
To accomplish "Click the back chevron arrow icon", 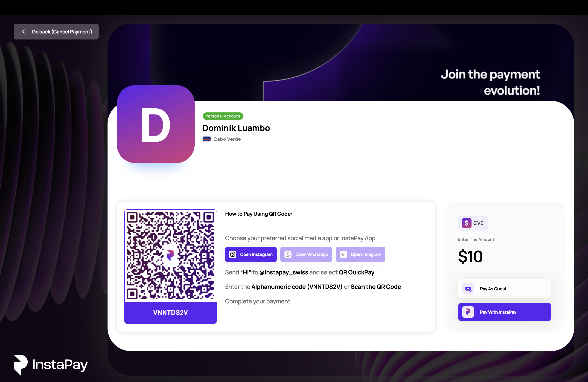I will click(x=24, y=32).
